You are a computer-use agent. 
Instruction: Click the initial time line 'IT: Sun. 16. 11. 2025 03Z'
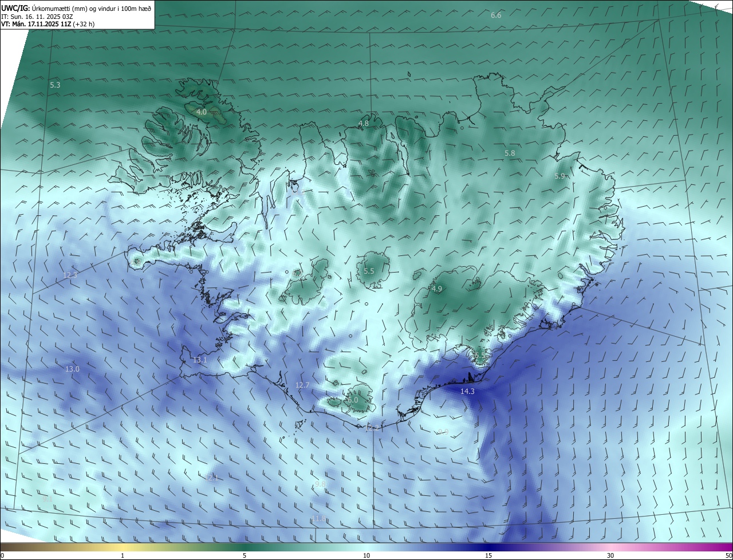pyautogui.click(x=37, y=17)
